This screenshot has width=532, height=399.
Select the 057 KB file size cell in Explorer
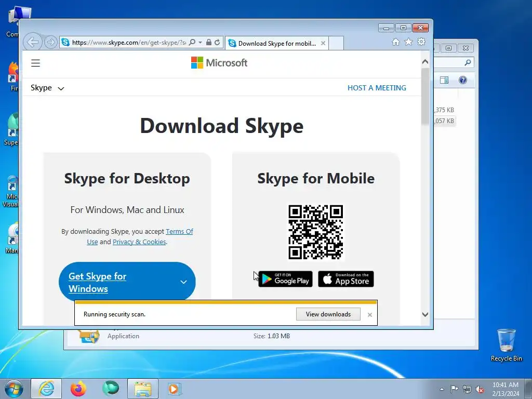(445, 121)
